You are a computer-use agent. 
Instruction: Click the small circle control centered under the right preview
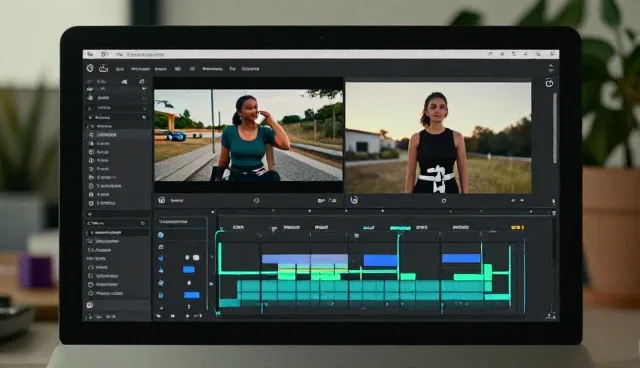[444, 201]
